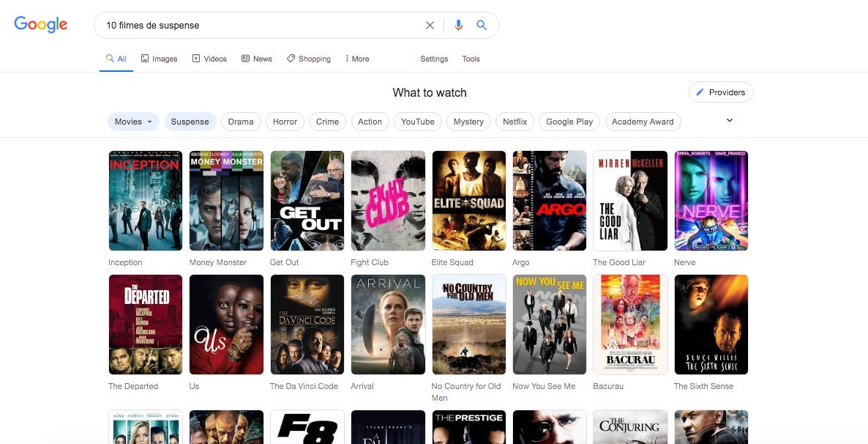The width and height of the screenshot is (868, 444).
Task: Click the 'Inception' title text
Action: [x=125, y=262]
